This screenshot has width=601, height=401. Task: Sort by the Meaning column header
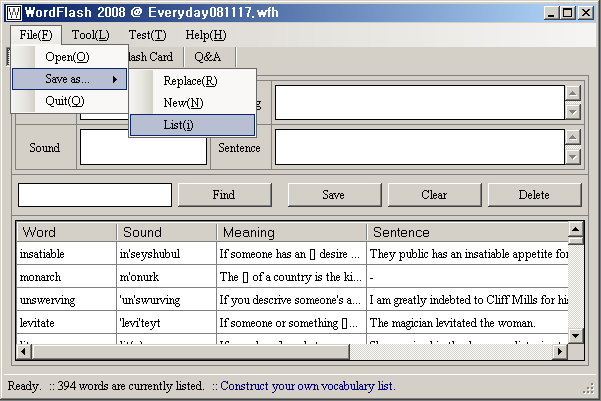(291, 232)
